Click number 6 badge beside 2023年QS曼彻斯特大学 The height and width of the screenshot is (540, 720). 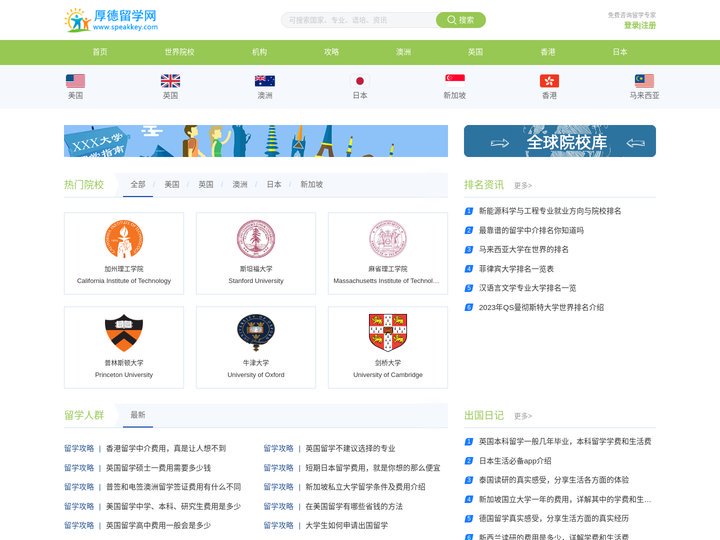469,308
